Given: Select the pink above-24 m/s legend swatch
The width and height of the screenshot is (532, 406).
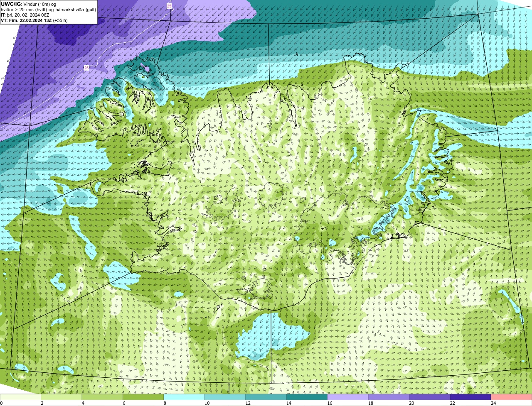Looking at the screenshot, I should tap(512, 397).
